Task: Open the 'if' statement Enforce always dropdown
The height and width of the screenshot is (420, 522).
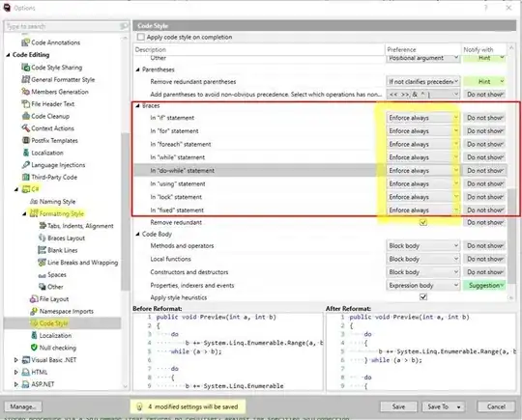Action: coord(422,118)
